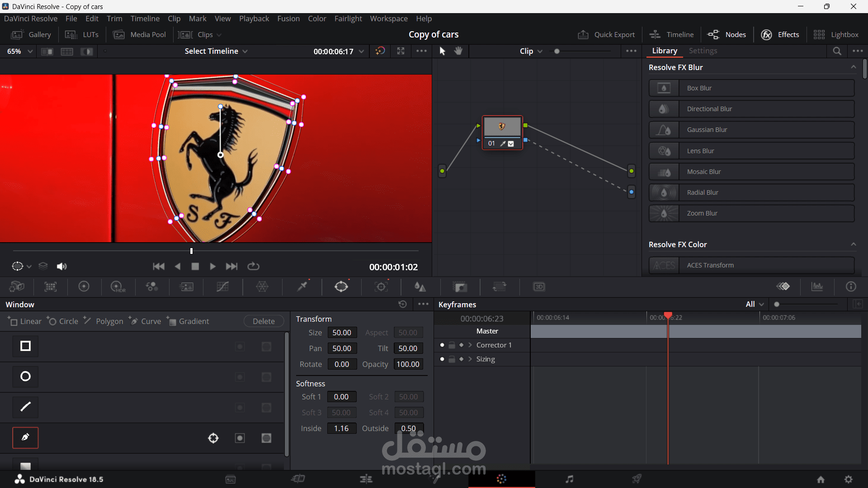The image size is (868, 488).
Task: Toggle the mask button for curve window
Action: [x=266, y=438]
